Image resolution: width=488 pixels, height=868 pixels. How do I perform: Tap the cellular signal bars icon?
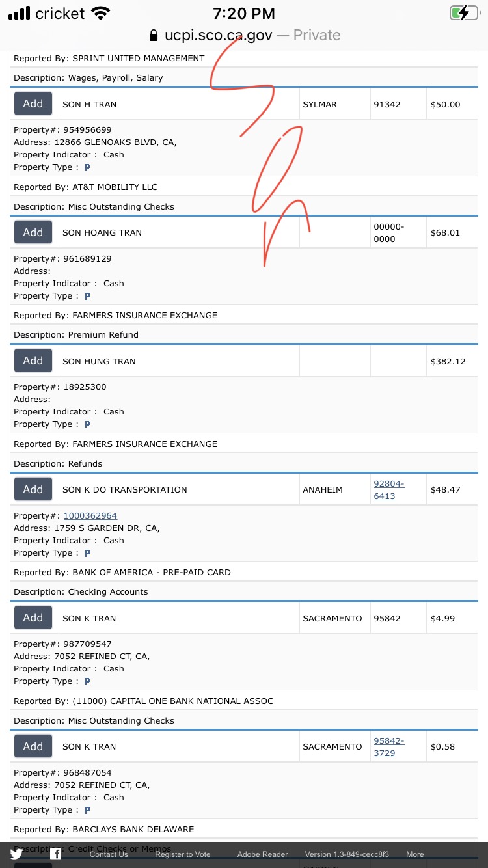point(19,13)
